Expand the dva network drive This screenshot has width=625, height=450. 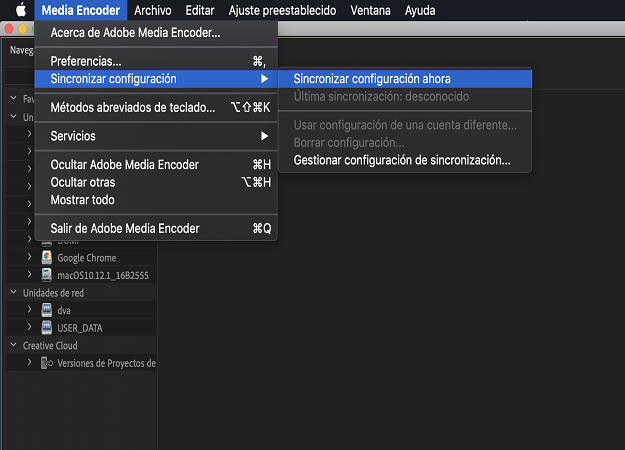click(30, 310)
